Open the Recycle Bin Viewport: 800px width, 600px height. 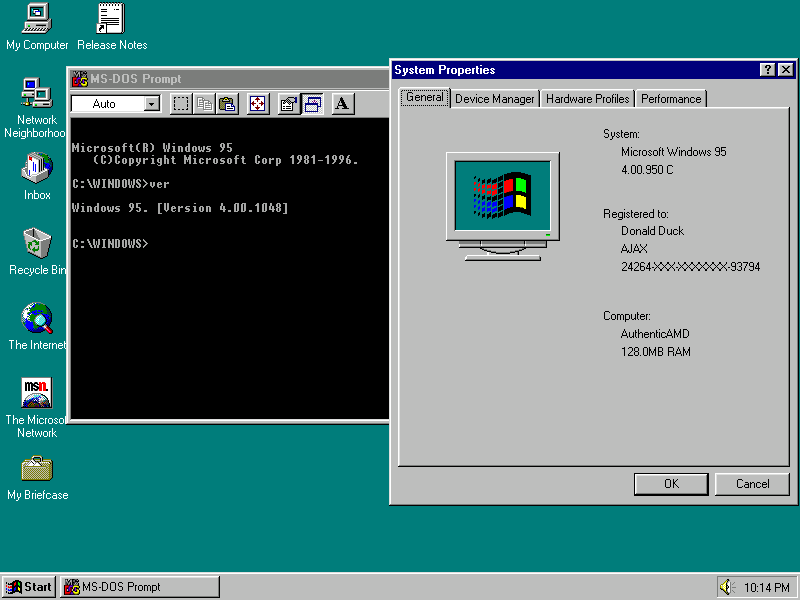35,245
